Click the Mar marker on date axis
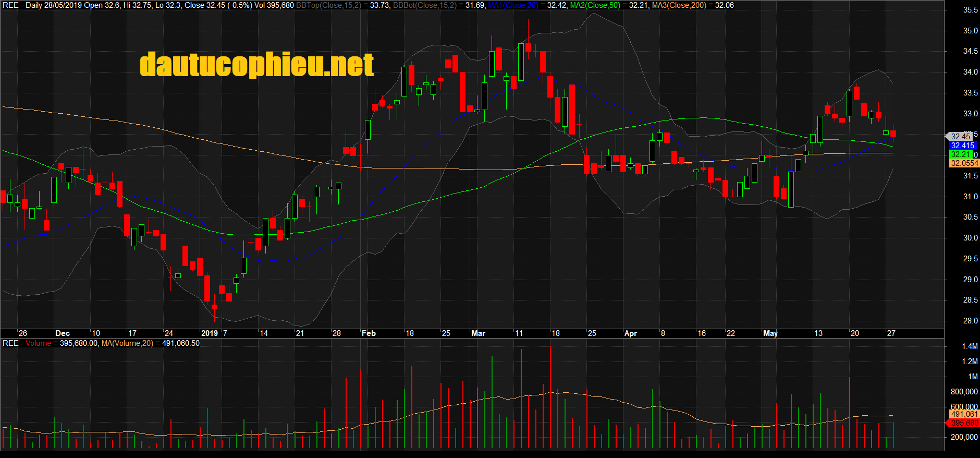Image resolution: width=980 pixels, height=458 pixels. pos(478,333)
